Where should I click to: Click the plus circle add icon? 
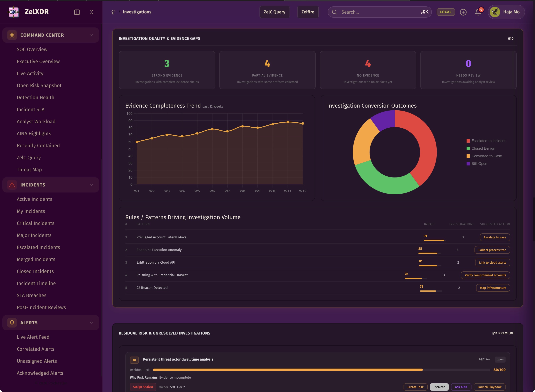click(x=463, y=12)
